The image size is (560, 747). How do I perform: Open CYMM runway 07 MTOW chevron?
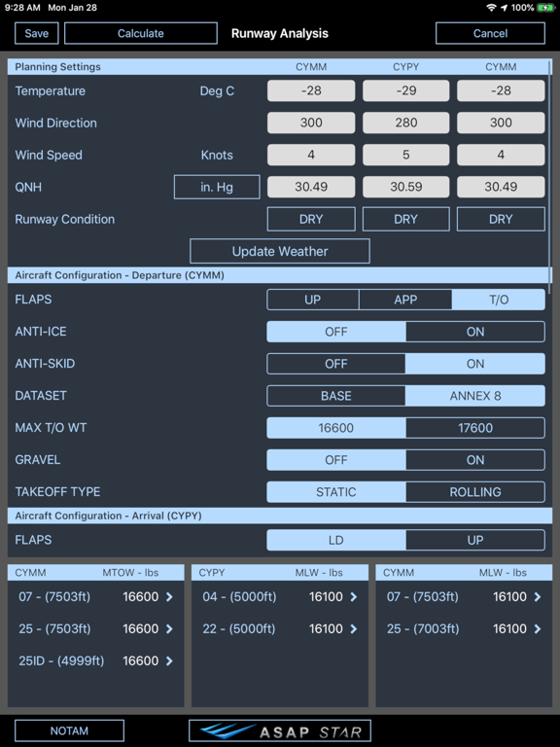pos(169,597)
